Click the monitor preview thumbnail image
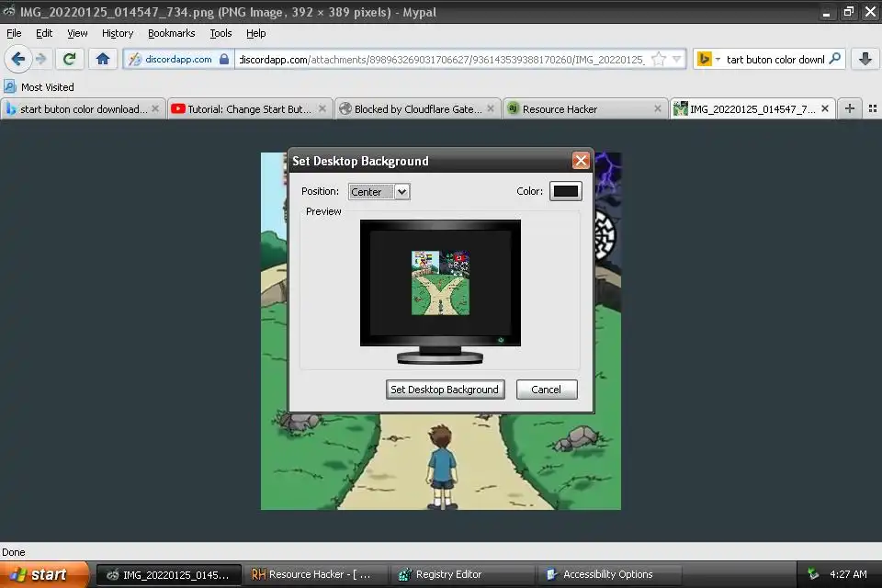The height and width of the screenshot is (588, 882). click(x=440, y=283)
